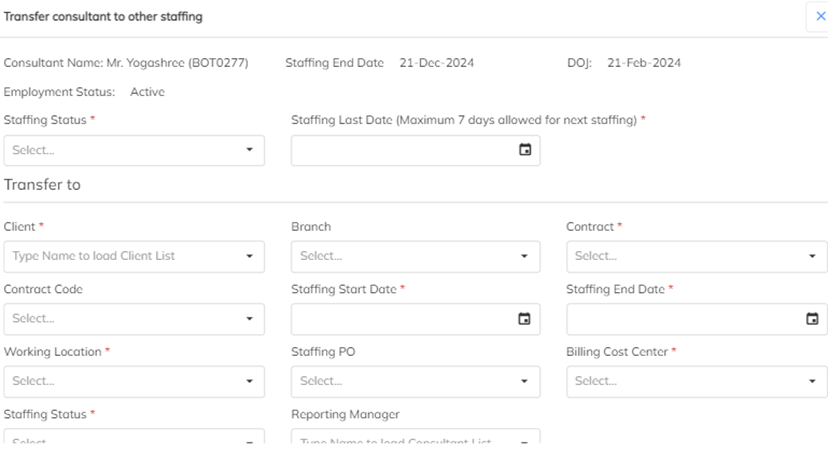Open calendar picker for Staffing End Date

(812, 319)
